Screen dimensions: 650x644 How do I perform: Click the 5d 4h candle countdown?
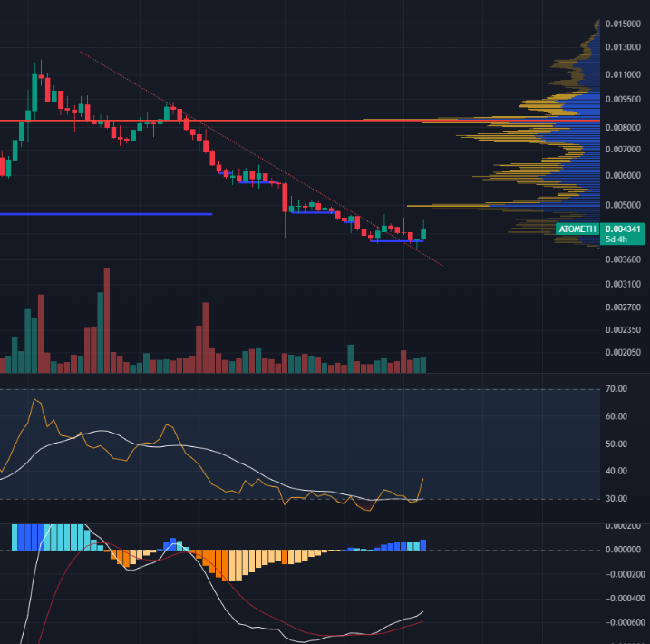pos(616,239)
